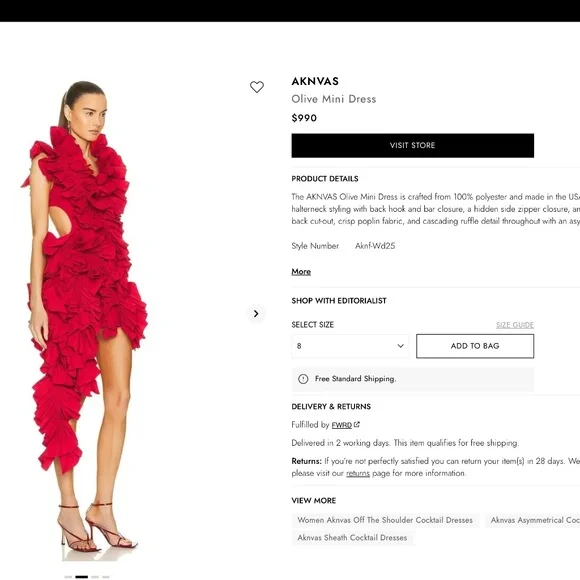Open the Size Guide link
The image size is (580, 580).
[x=515, y=325]
